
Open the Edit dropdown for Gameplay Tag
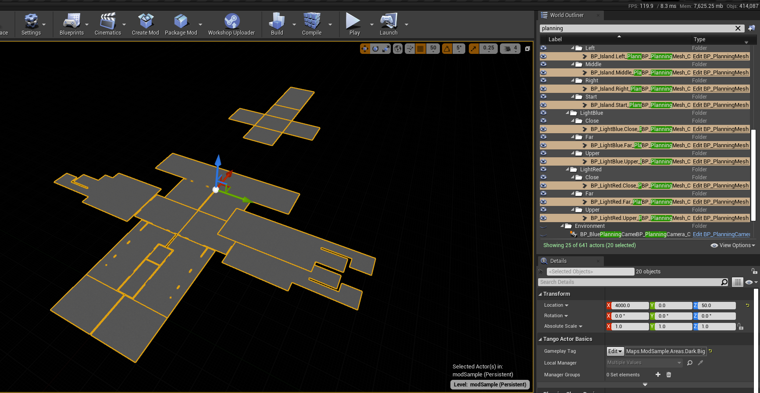pos(615,351)
